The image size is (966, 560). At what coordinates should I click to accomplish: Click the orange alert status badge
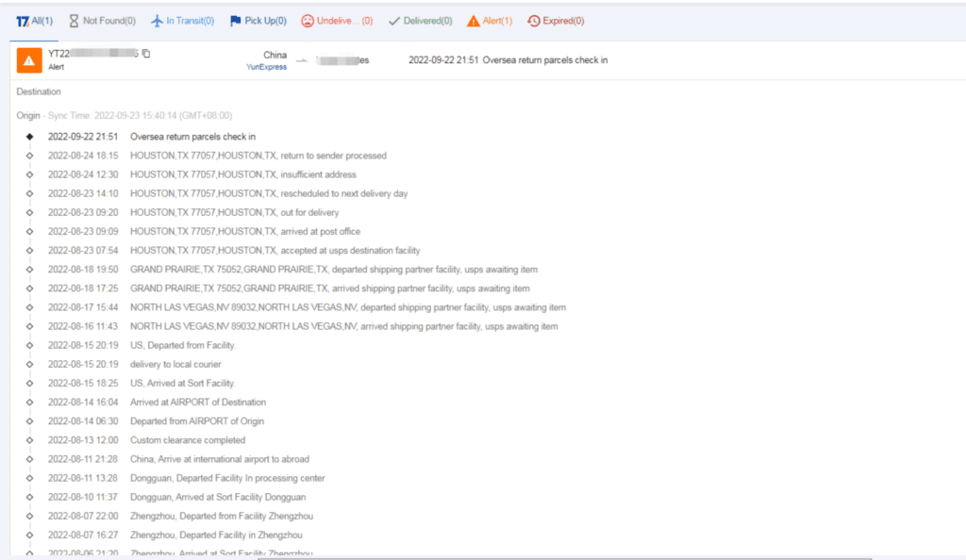(29, 60)
